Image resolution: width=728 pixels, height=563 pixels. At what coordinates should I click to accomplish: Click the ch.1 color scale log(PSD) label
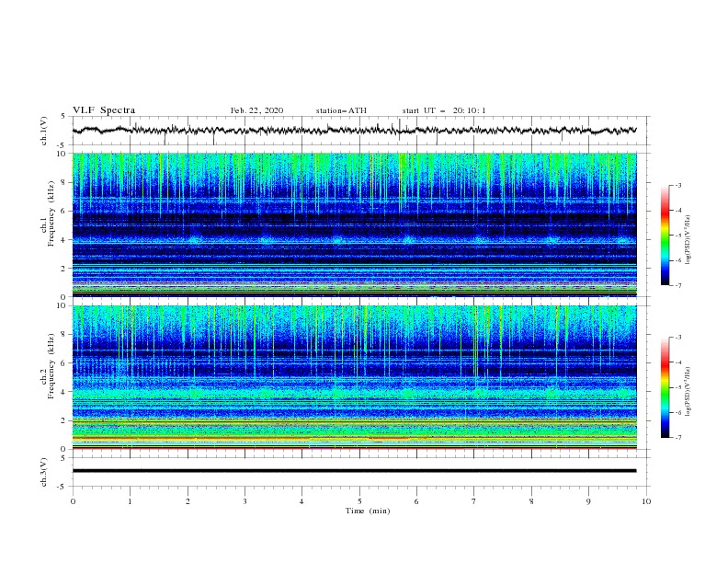[x=688, y=240]
